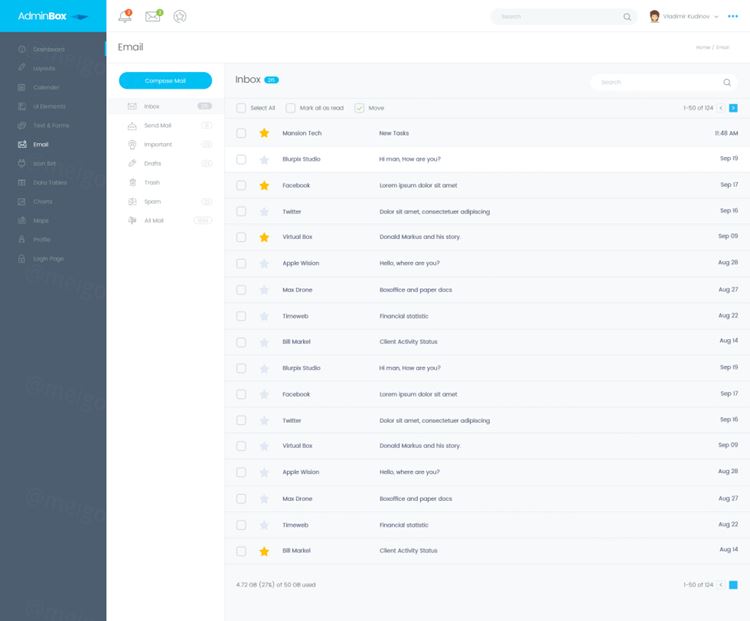This screenshot has width=750, height=621.
Task: Click Vladimir Kudinov's avatar picture
Action: [x=654, y=16]
